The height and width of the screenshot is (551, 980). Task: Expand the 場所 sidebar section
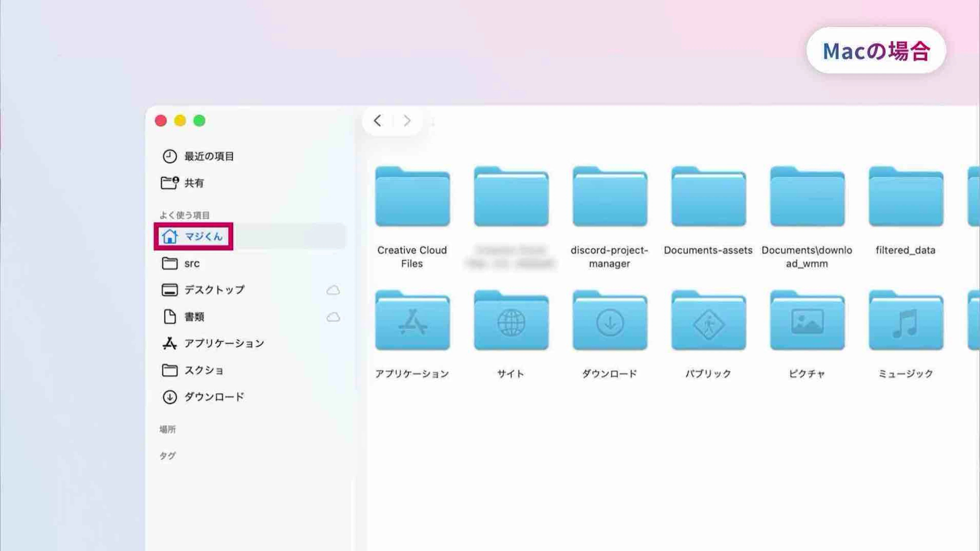point(167,430)
